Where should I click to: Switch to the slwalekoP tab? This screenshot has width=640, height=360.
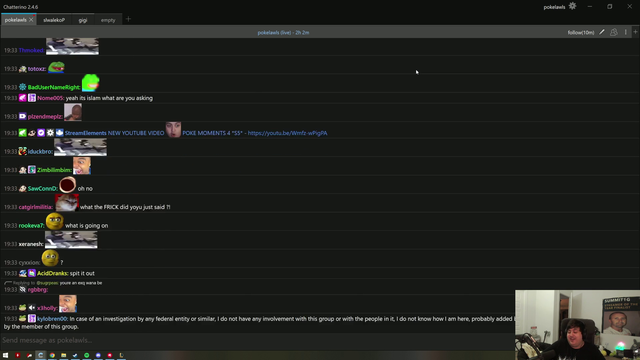[54, 20]
